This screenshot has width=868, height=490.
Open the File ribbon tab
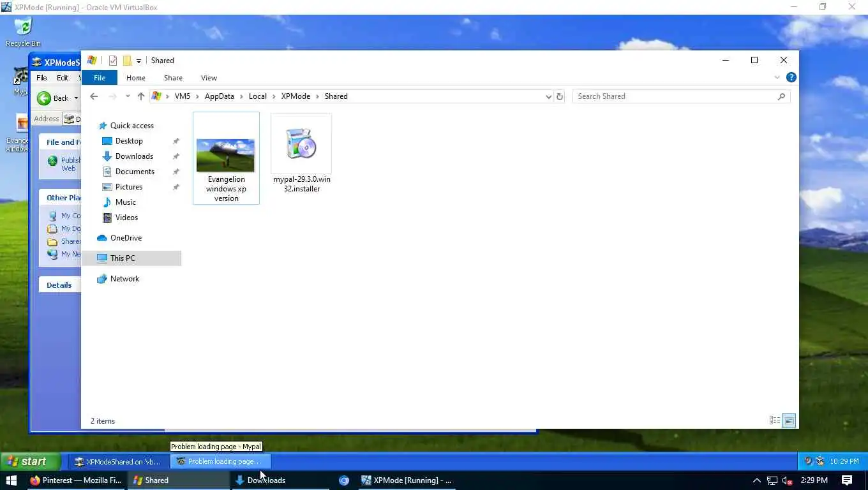[x=100, y=78]
